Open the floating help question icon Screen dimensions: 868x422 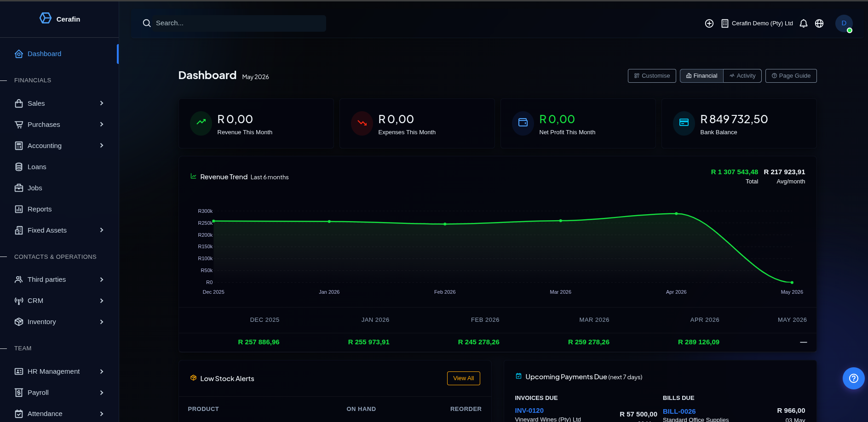pos(854,378)
